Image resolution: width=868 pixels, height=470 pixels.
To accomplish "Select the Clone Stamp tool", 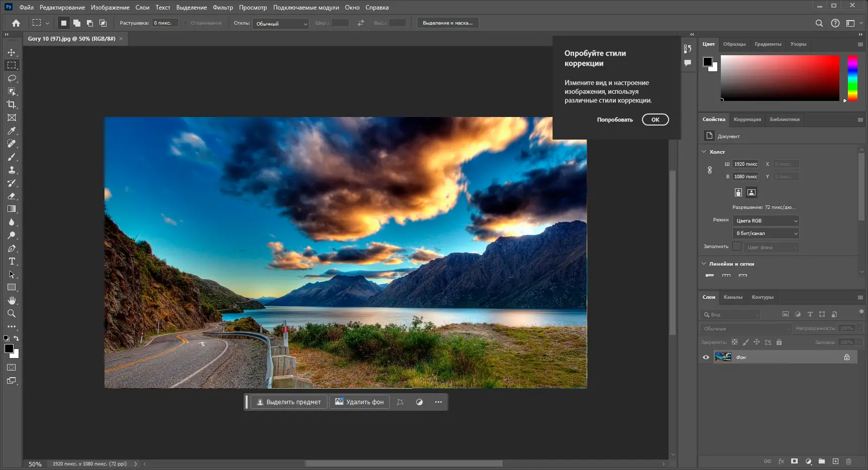I will (12, 170).
